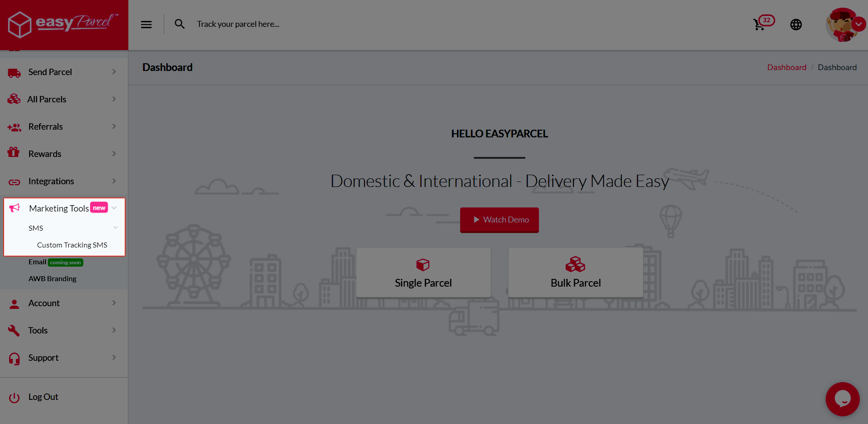Expand the profile avatar dropdown

(858, 24)
